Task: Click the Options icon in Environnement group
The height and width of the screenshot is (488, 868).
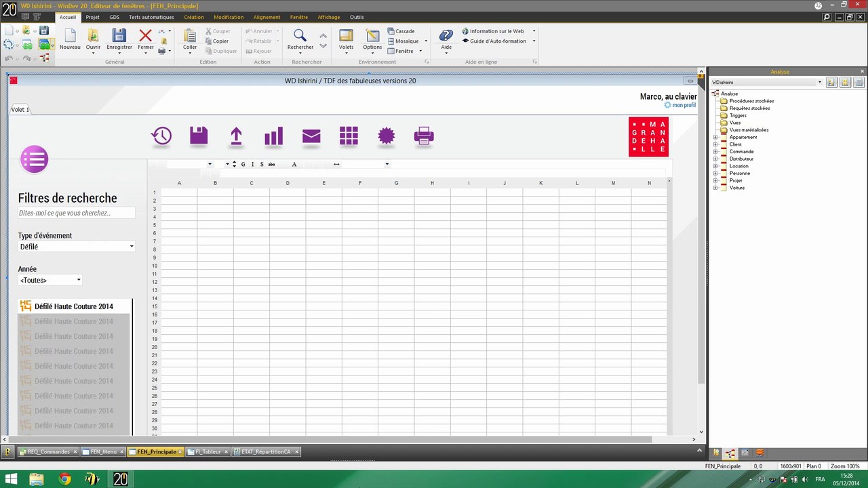Action: coord(372,36)
